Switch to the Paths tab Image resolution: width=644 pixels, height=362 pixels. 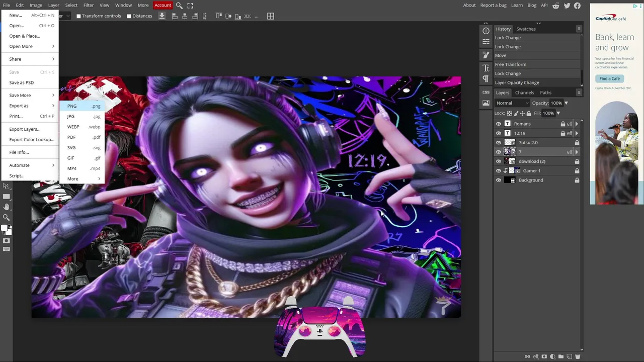[546, 93]
